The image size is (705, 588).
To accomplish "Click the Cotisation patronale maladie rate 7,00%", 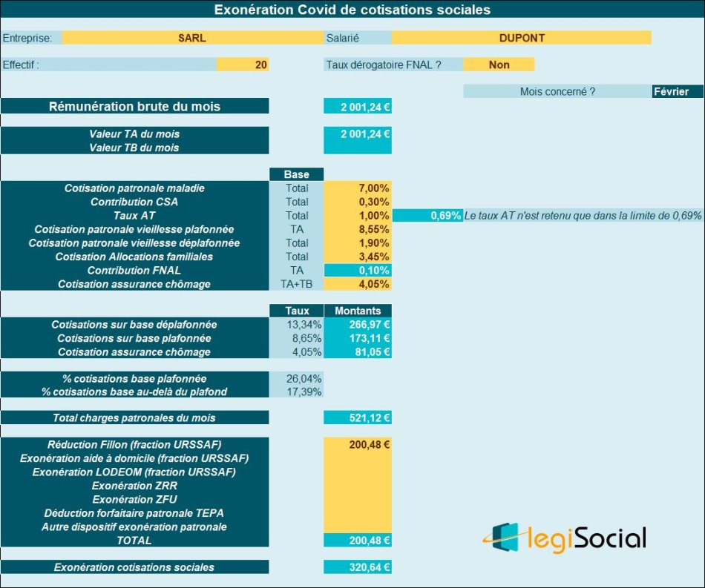I will 357,188.
